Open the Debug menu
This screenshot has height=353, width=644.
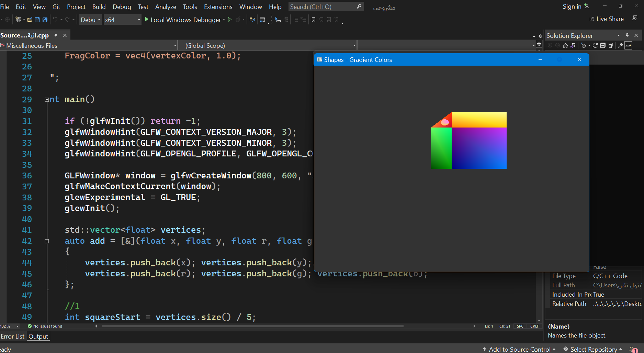click(122, 7)
